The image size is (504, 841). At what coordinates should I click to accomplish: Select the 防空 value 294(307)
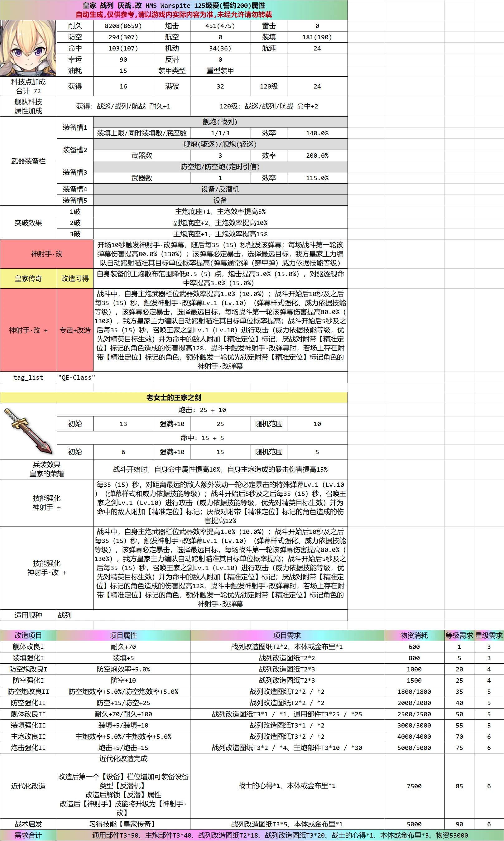point(123,37)
